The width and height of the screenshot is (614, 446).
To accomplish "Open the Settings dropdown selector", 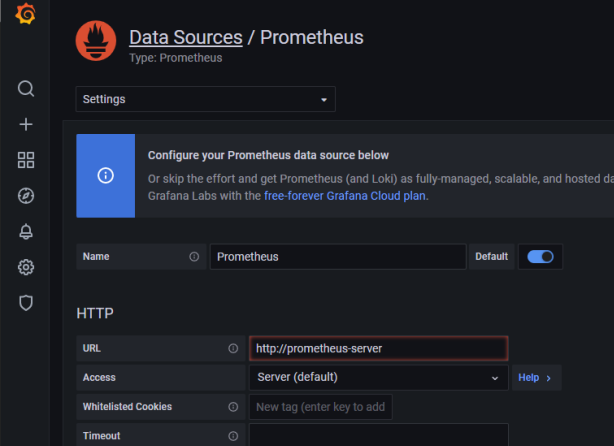I will pos(205,99).
